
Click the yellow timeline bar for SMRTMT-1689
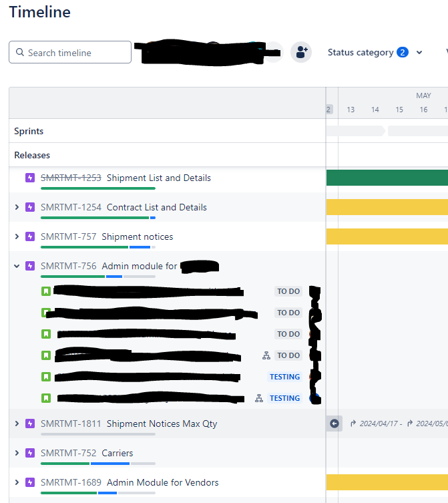click(x=387, y=482)
